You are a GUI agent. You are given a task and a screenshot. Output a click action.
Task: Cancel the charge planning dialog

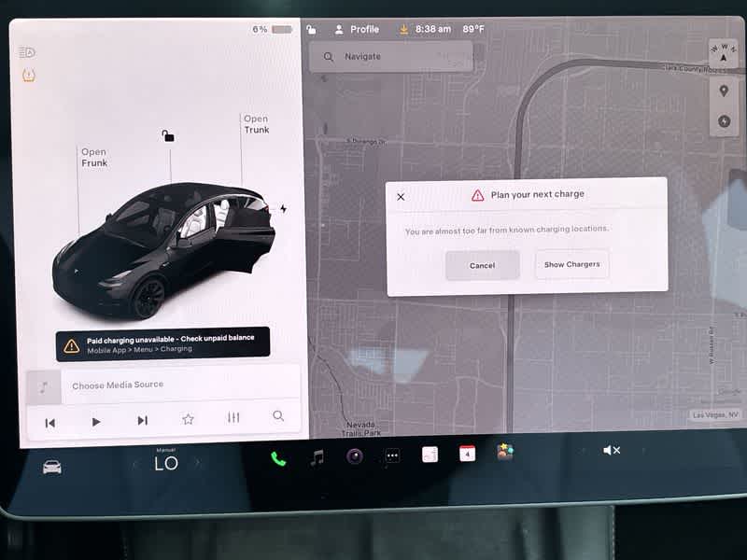pyautogui.click(x=482, y=265)
